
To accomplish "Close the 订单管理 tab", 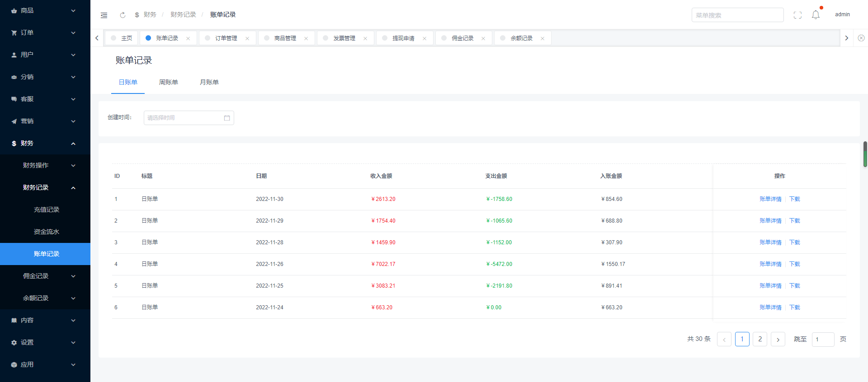I will [x=247, y=38].
